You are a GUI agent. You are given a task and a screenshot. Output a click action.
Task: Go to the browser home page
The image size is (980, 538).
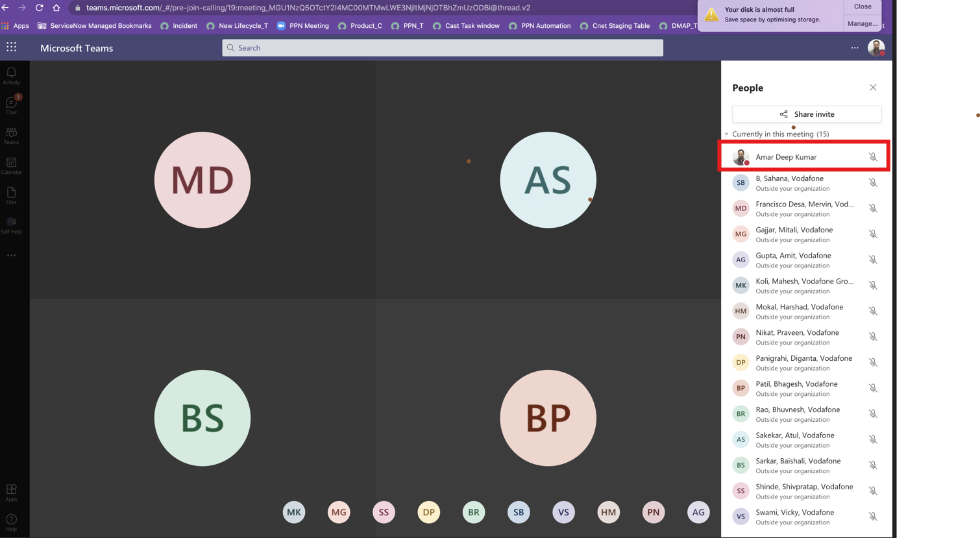[x=56, y=8]
